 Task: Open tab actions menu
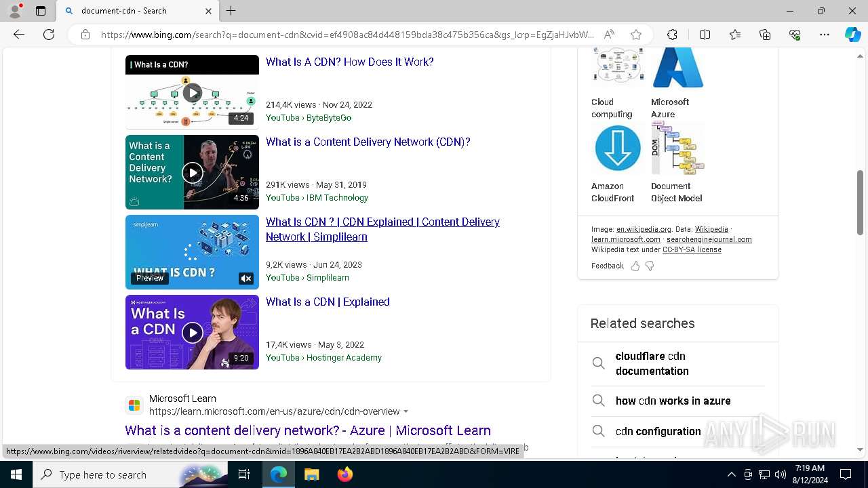[41, 11]
